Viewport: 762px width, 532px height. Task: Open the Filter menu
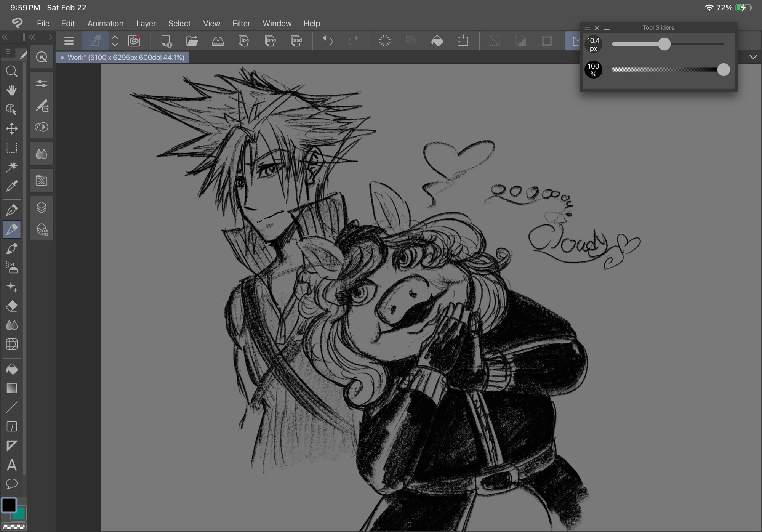241,23
